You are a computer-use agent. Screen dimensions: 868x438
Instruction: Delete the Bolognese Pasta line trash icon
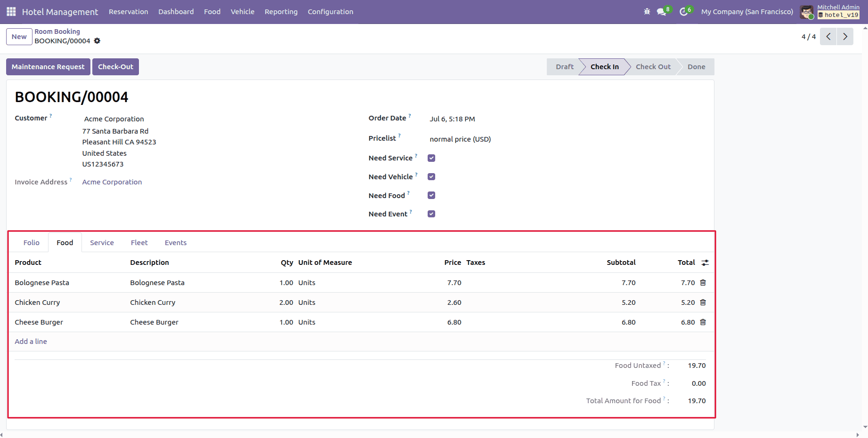tap(703, 283)
